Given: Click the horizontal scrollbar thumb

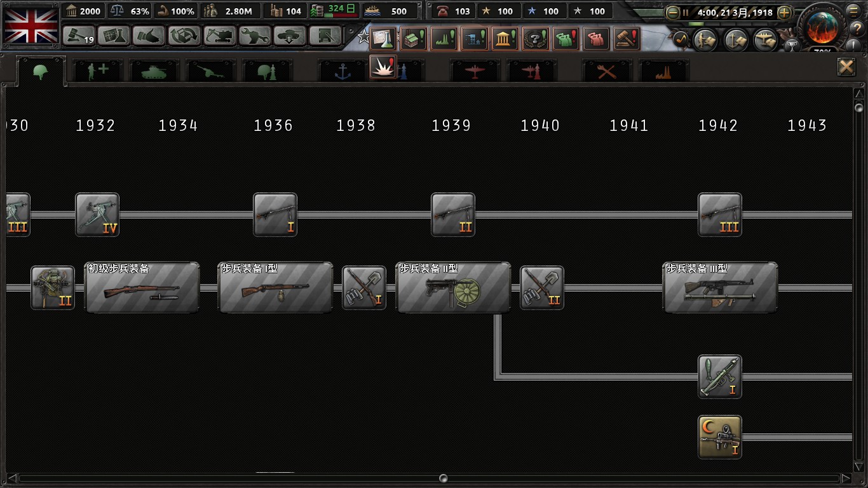Looking at the screenshot, I should [444, 478].
